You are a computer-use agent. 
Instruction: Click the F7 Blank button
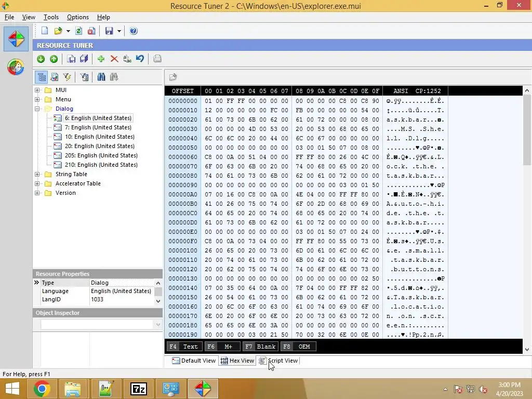pyautogui.click(x=260, y=347)
